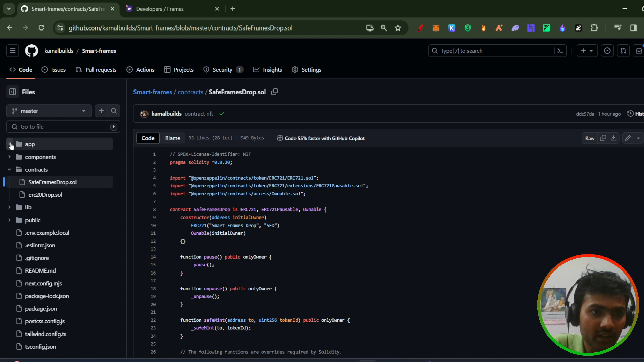Collapse the contracts folder

point(9,170)
